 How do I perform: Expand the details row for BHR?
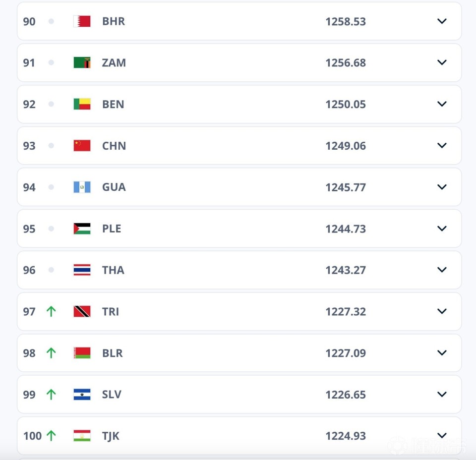tap(441, 21)
